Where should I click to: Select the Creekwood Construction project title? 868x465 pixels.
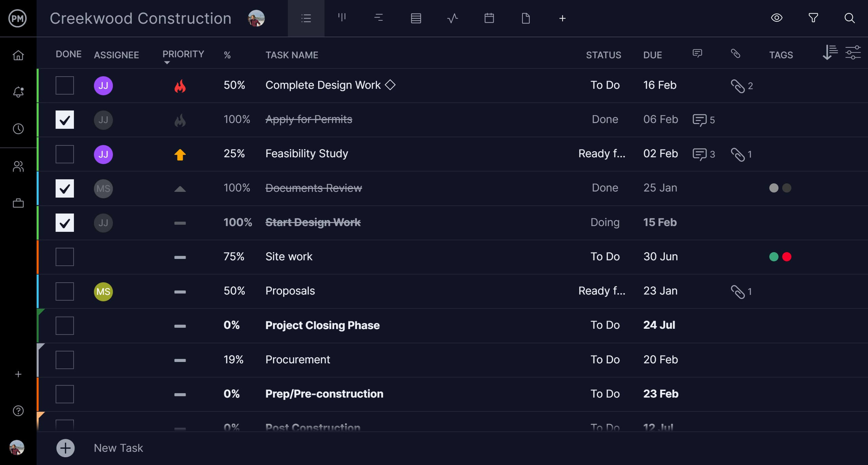(141, 18)
